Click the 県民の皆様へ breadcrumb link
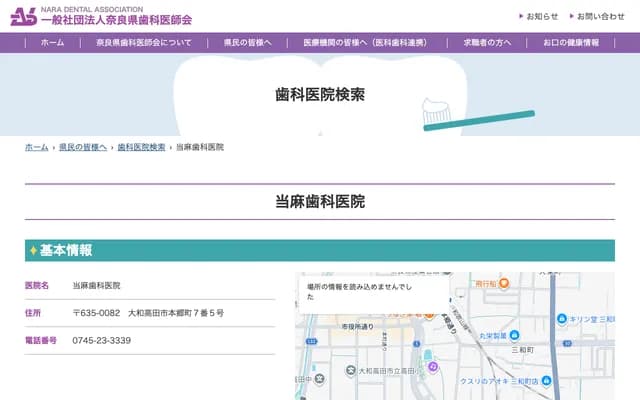This screenshot has width=640, height=400. click(x=82, y=147)
